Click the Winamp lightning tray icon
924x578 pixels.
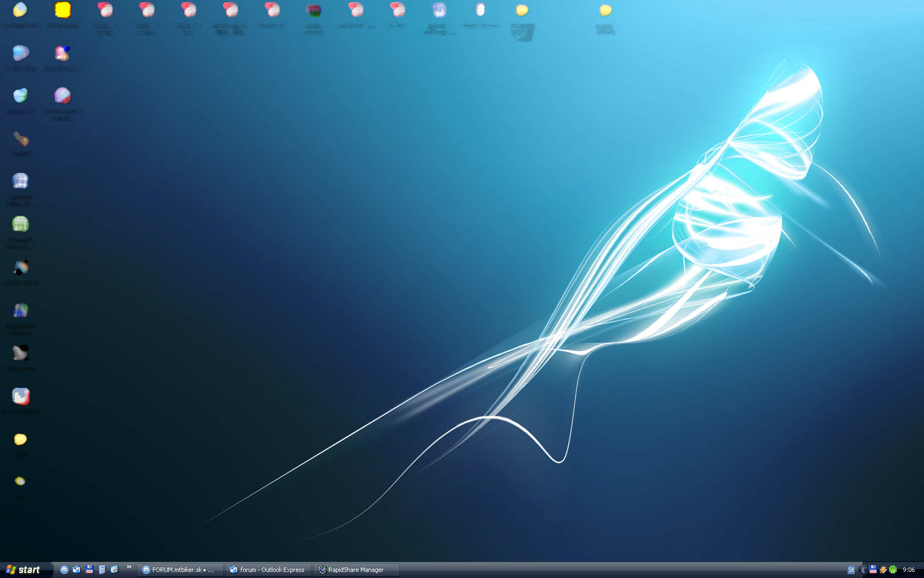pyautogui.click(x=883, y=570)
